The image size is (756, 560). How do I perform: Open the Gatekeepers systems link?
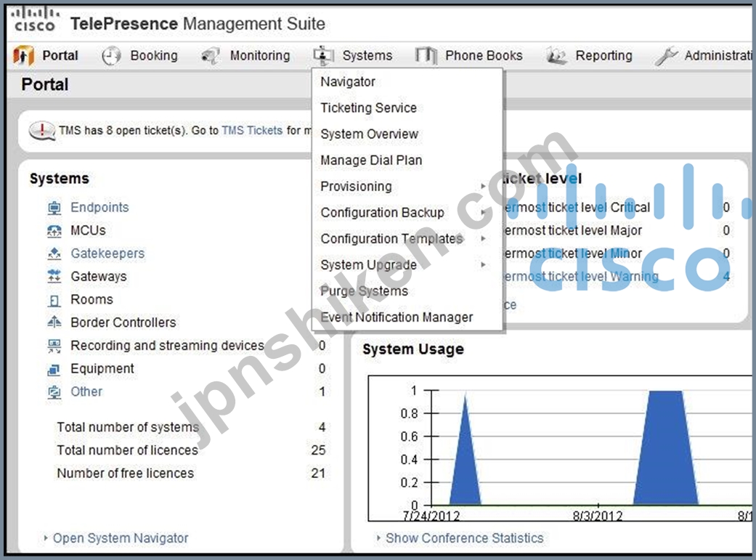[107, 253]
